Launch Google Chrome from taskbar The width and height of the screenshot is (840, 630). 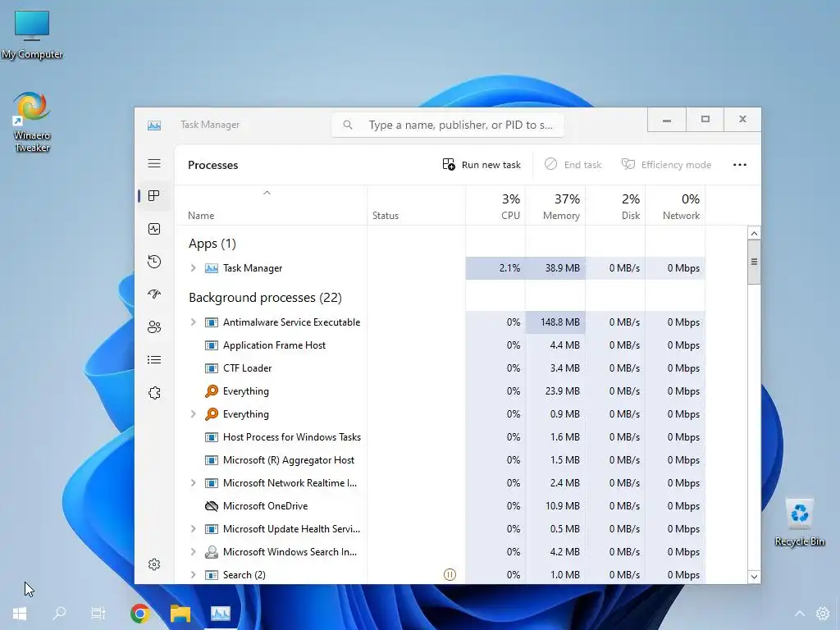(x=139, y=614)
